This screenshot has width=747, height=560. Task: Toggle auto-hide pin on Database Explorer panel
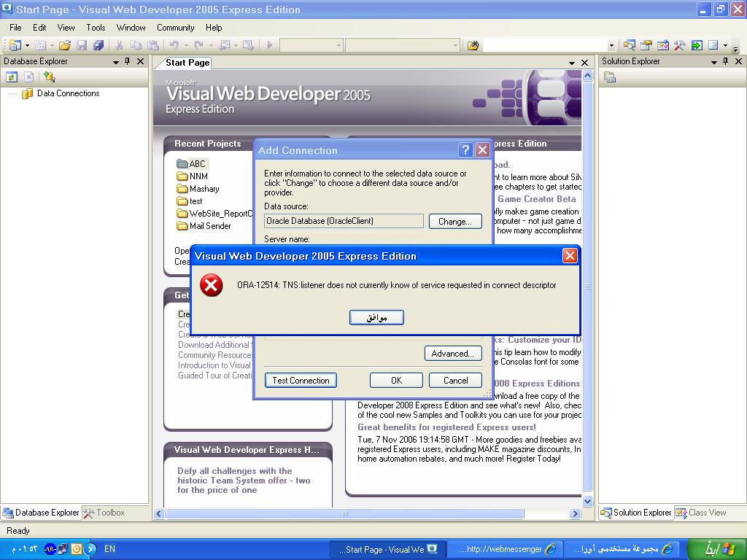pyautogui.click(x=128, y=61)
